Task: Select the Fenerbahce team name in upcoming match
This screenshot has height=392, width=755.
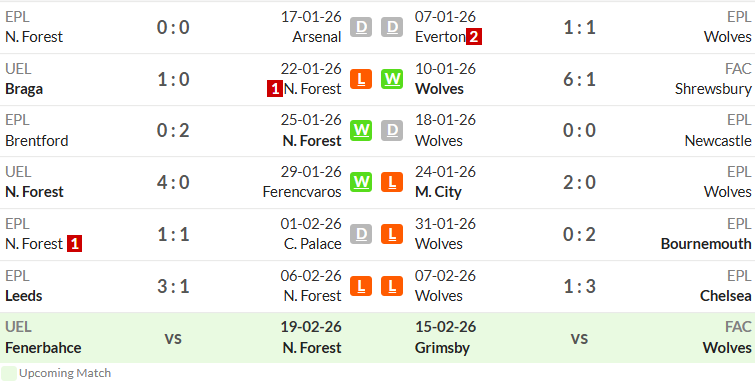Action: (x=43, y=348)
